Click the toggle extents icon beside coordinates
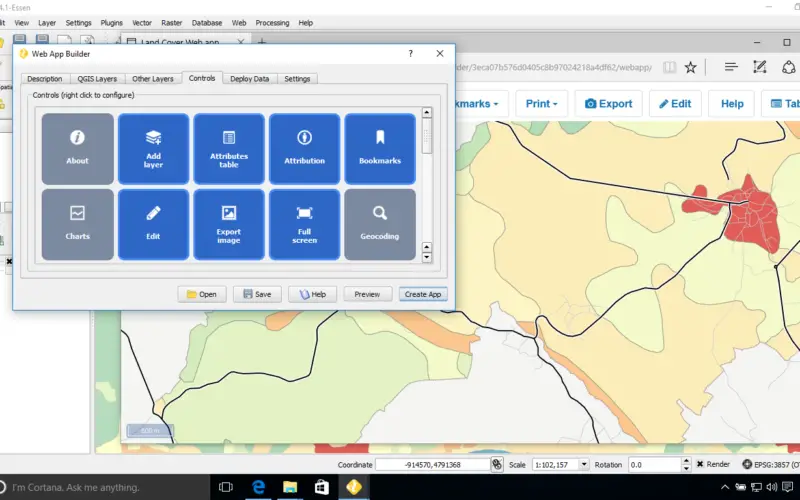The image size is (800, 500). coord(497,464)
